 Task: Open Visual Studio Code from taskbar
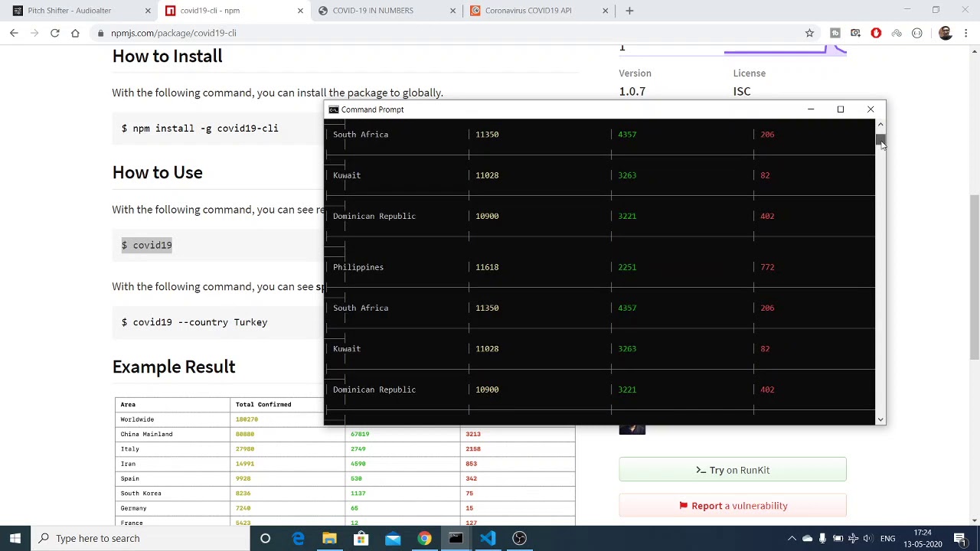488,538
